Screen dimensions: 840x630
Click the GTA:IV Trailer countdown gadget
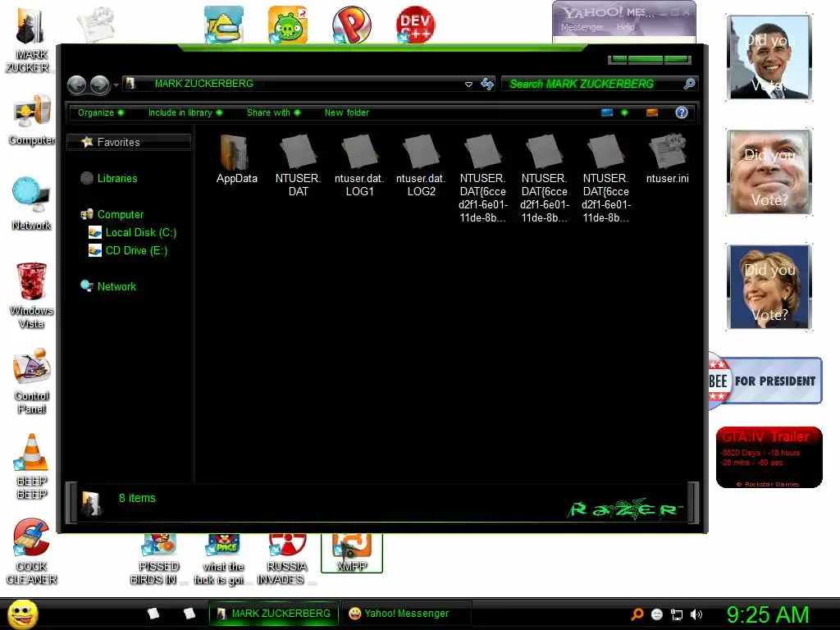click(769, 458)
